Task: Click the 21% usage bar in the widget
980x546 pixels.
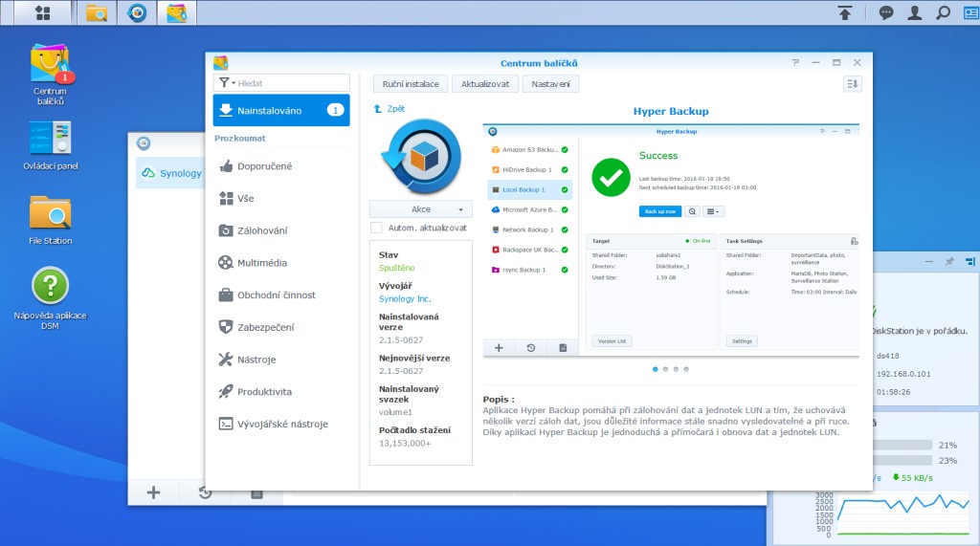Action: 902,446
